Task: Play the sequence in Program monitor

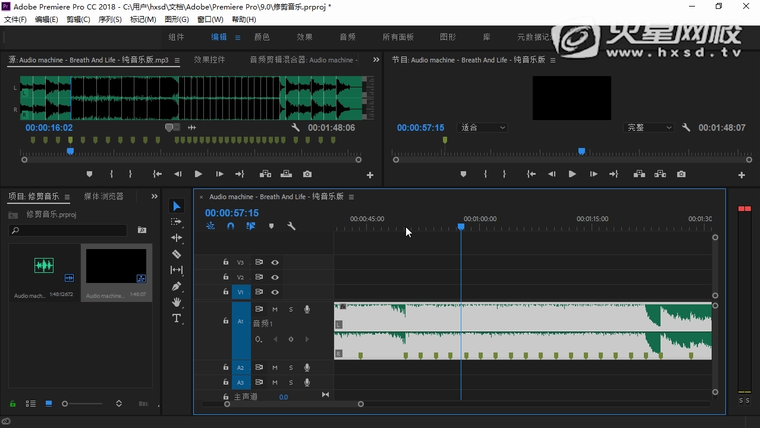Action: point(572,174)
